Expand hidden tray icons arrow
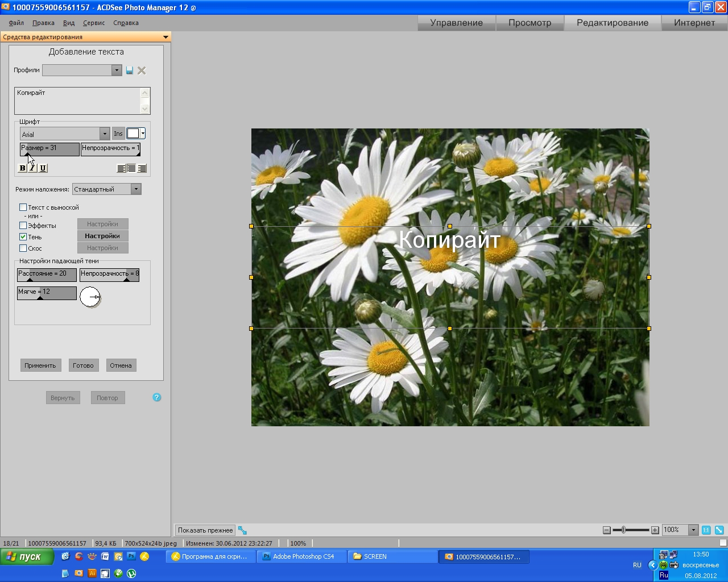 click(x=653, y=565)
